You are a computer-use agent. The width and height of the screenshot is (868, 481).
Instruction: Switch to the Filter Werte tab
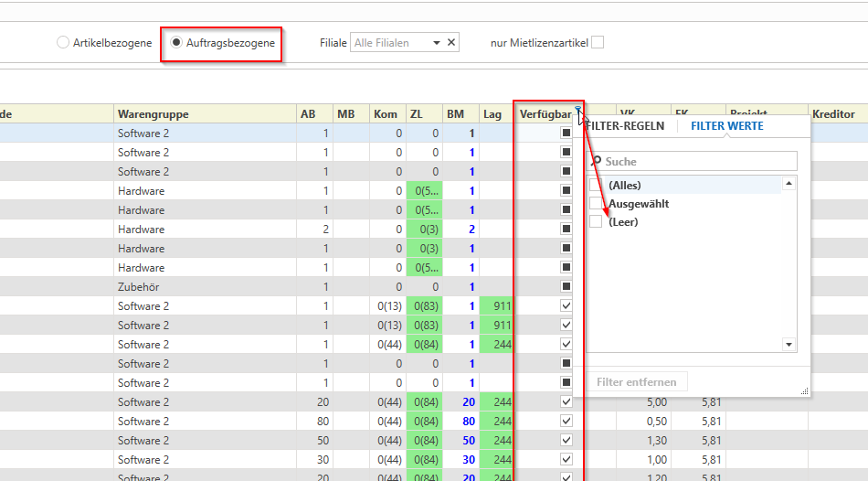click(726, 126)
